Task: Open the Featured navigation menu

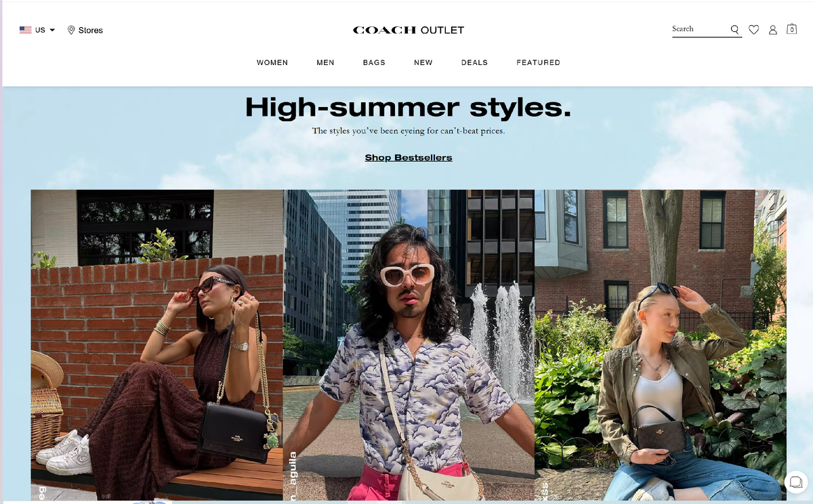Action: pos(538,62)
